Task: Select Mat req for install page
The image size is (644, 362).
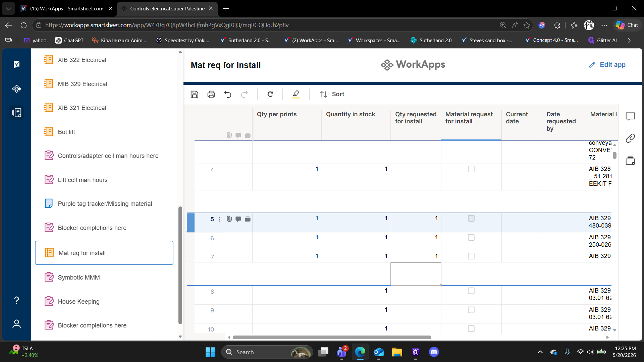Action: click(x=104, y=253)
